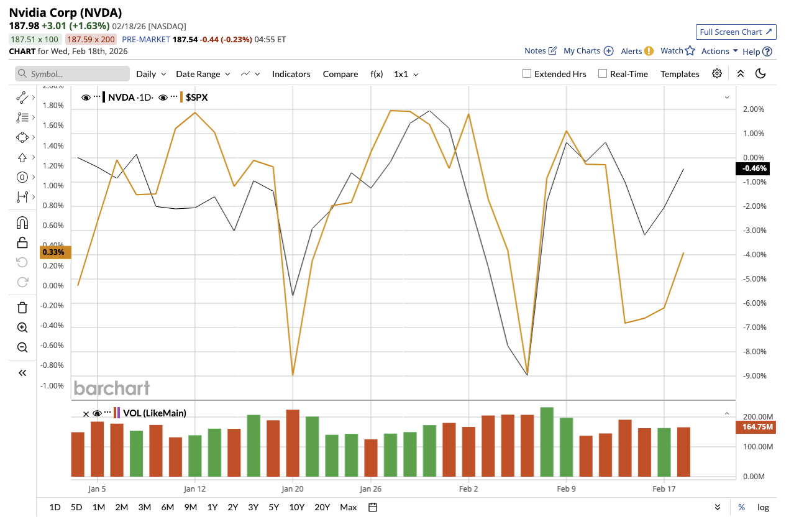Open the $SPX series options ellipsis
This screenshot has height=532, width=799.
(x=175, y=97)
